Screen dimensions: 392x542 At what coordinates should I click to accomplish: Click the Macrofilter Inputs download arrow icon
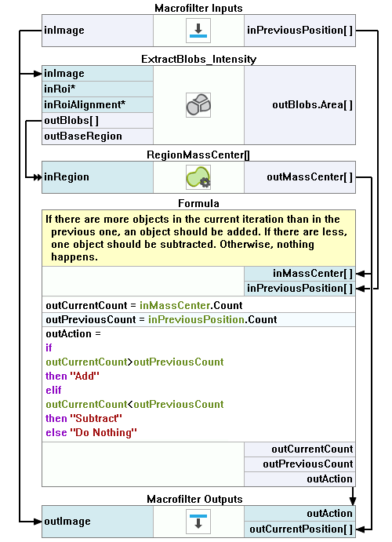(x=198, y=31)
